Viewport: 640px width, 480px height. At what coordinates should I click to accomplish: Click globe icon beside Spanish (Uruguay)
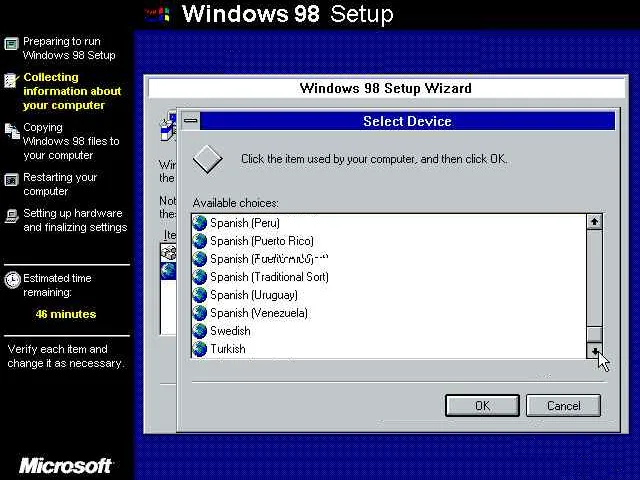pyautogui.click(x=200, y=295)
